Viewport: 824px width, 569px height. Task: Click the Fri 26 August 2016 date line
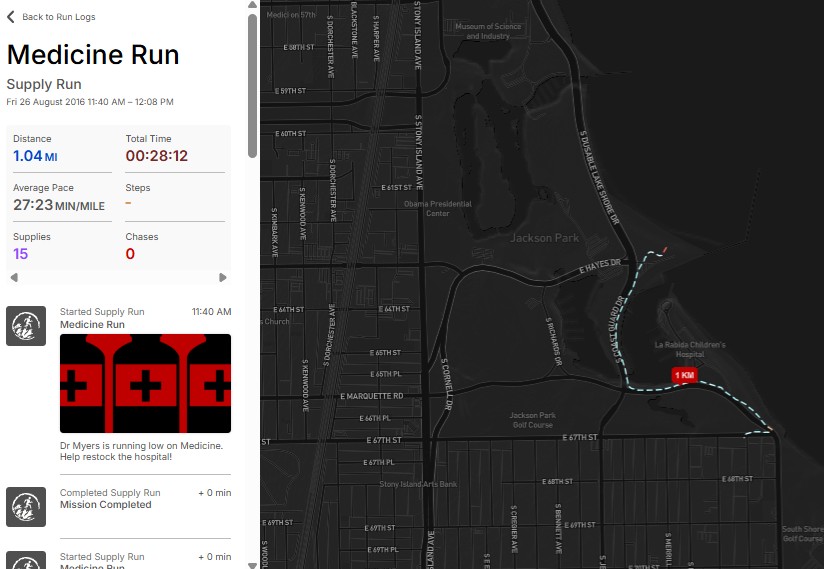click(x=90, y=102)
